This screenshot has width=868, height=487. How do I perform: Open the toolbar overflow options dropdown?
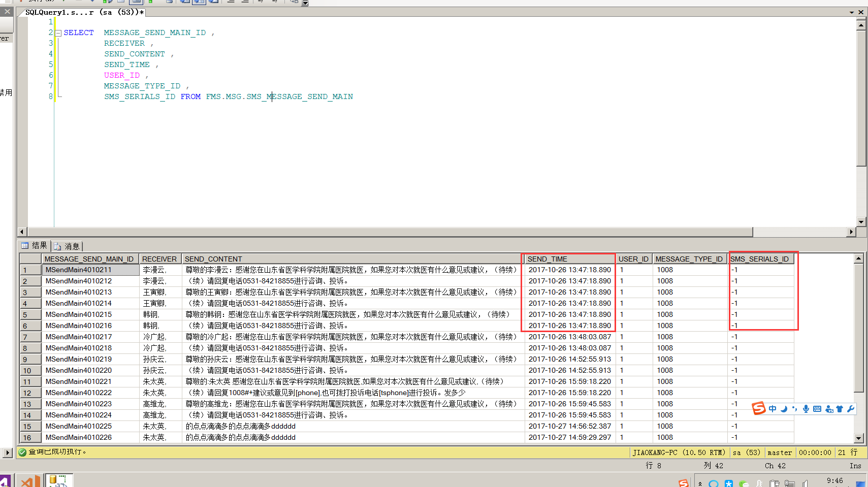click(x=305, y=3)
